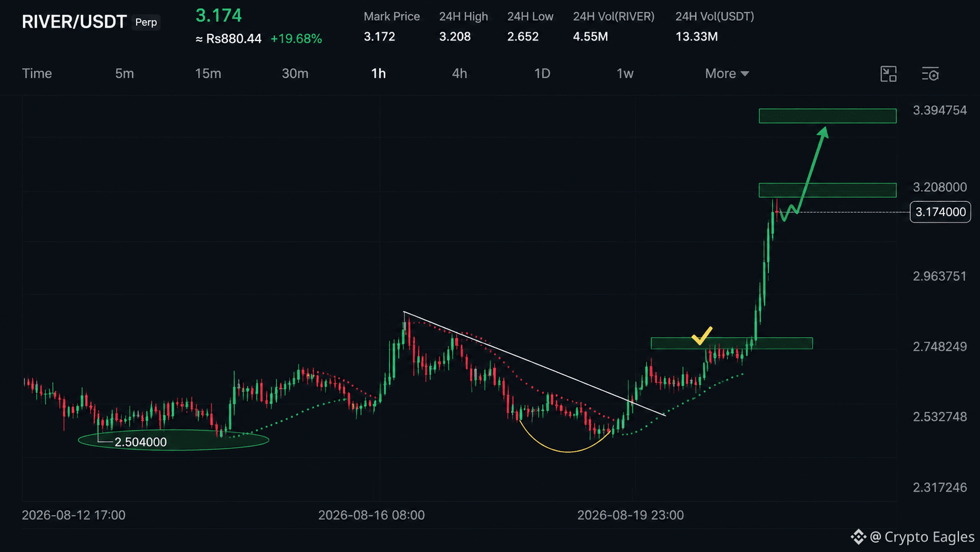Click the 24H Vol(RIVER) label

(614, 16)
